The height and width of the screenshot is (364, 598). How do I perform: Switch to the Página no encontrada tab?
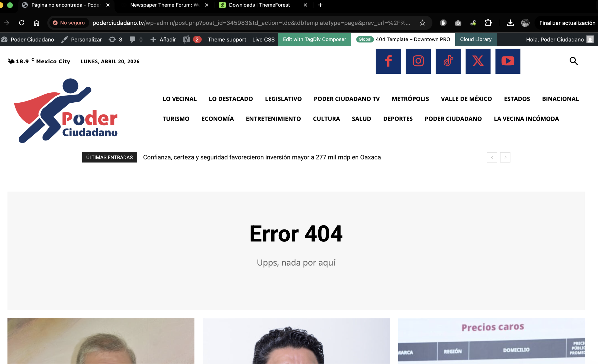tap(66, 5)
